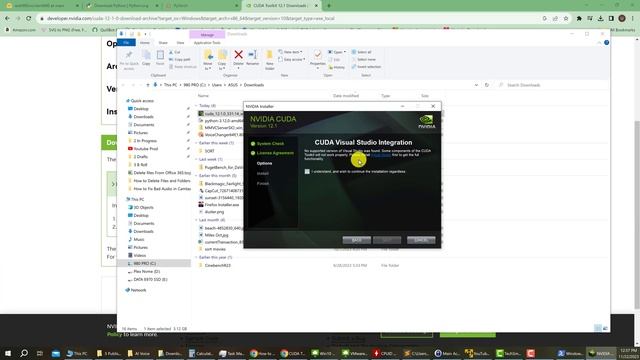Switch to the Application Tools tab
Image resolution: width=640 pixels, height=360 pixels.
[x=207, y=42]
